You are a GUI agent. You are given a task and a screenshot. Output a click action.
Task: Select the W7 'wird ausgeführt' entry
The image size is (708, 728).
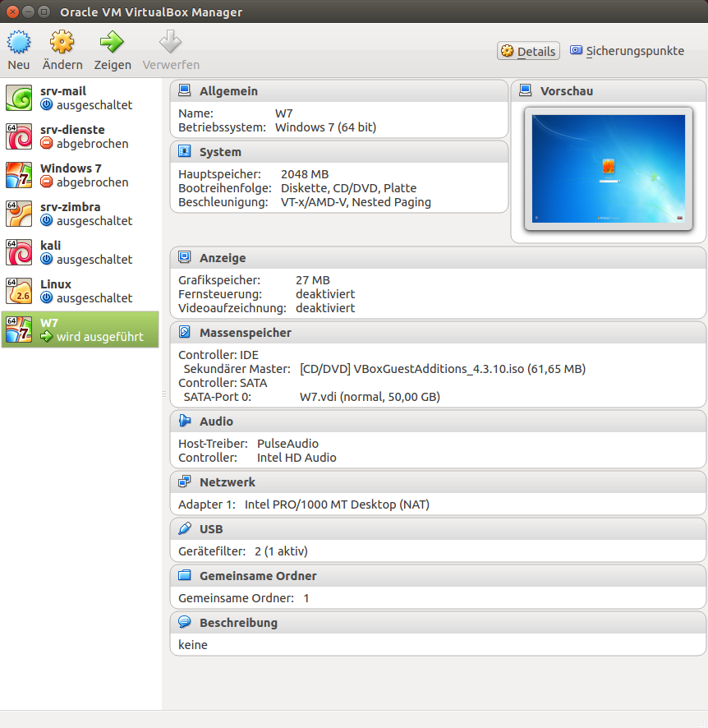[80, 329]
